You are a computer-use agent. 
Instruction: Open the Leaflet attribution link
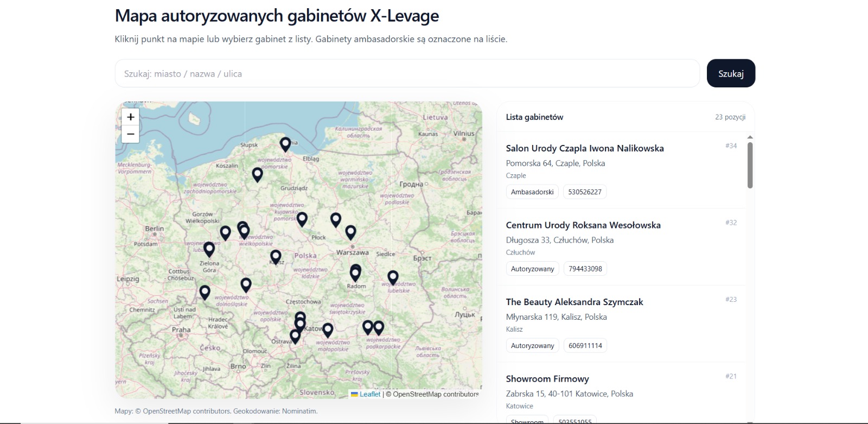(370, 394)
